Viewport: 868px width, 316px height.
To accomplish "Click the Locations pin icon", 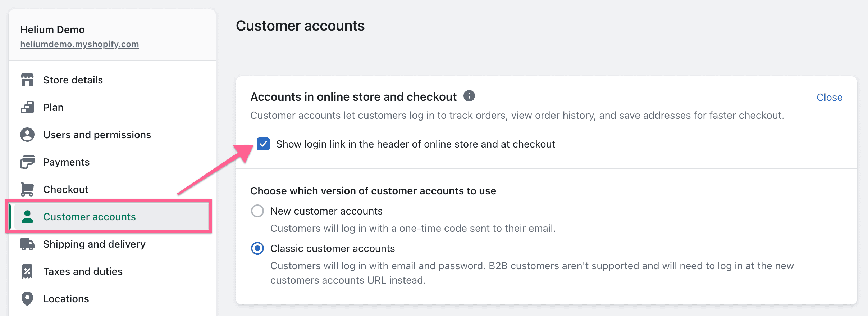I will click(27, 299).
